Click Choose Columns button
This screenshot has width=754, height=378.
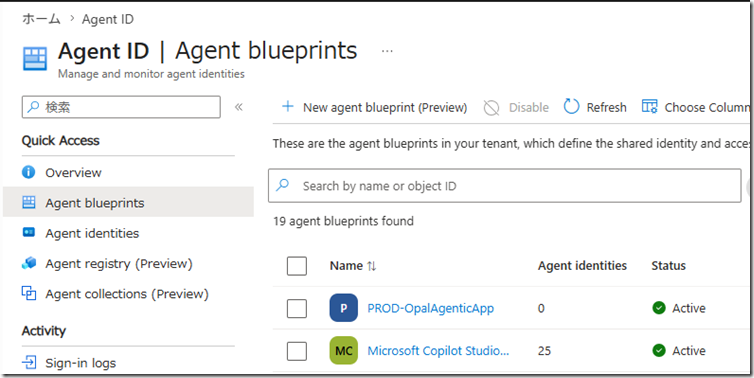(x=696, y=107)
